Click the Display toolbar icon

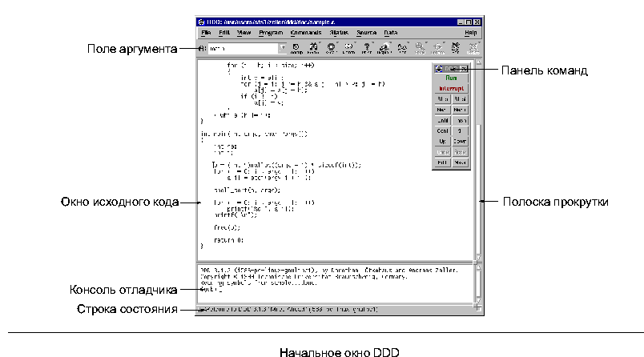(x=384, y=48)
